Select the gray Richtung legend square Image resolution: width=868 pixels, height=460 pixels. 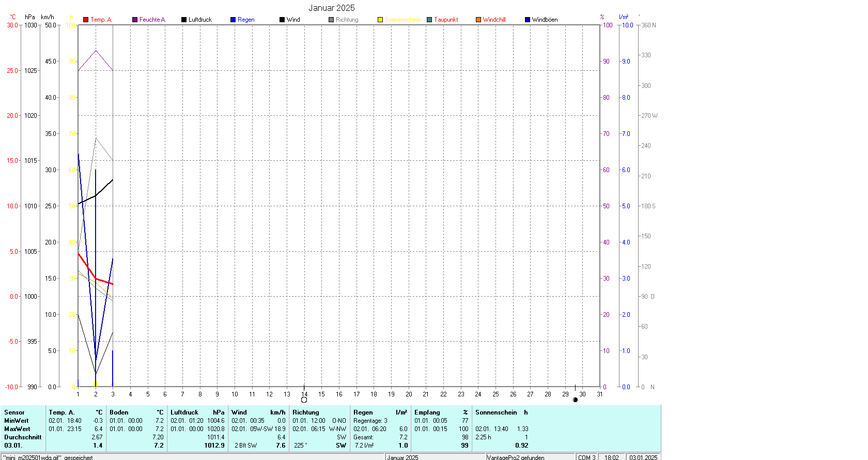pos(331,20)
